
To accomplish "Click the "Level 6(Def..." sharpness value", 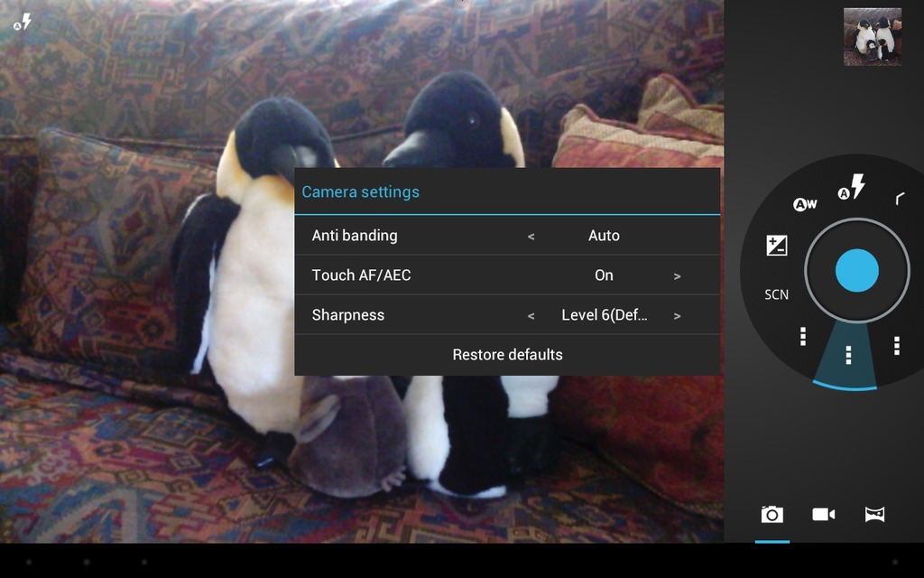I will point(604,315).
